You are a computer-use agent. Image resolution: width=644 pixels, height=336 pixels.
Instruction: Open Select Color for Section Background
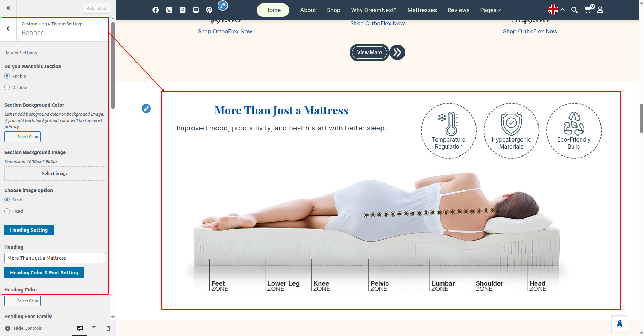tap(23, 137)
